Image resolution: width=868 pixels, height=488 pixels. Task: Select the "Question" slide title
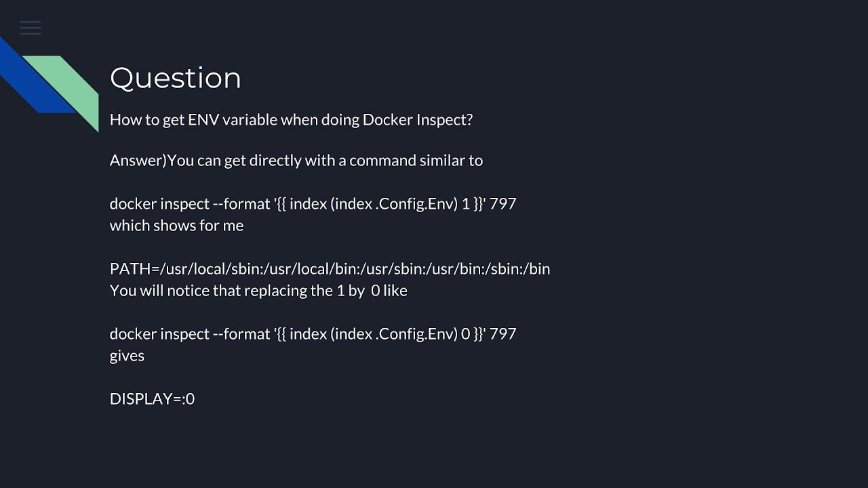point(176,78)
